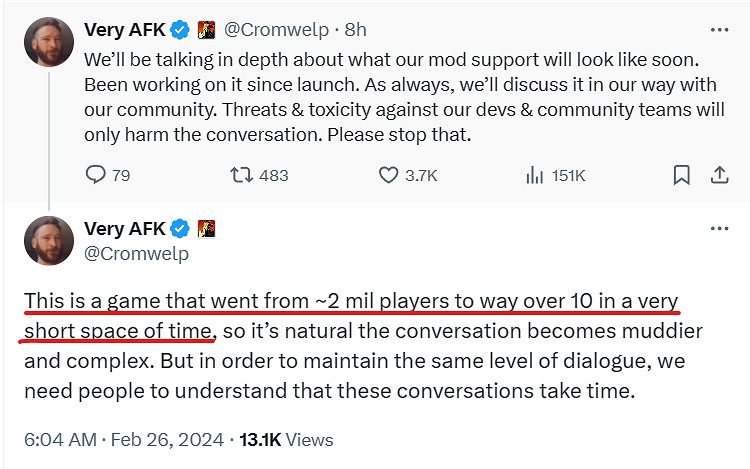
Task: Retweet the first tweet
Action: tap(241, 175)
